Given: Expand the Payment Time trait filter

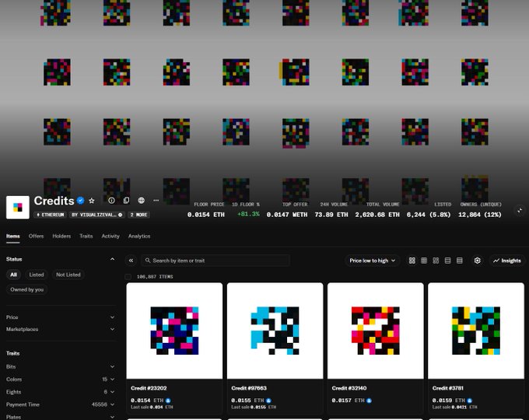Looking at the screenshot, I should 61,404.
